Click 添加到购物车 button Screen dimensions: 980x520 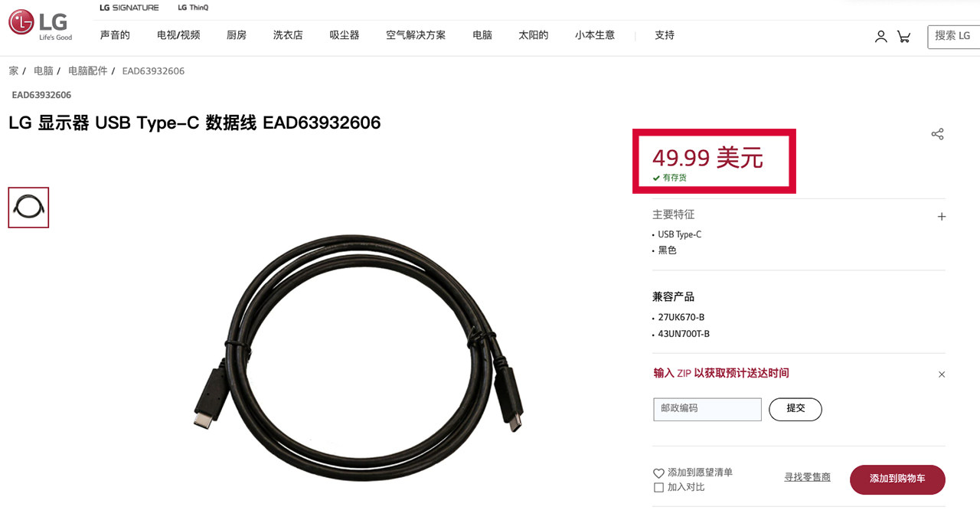[x=897, y=479]
